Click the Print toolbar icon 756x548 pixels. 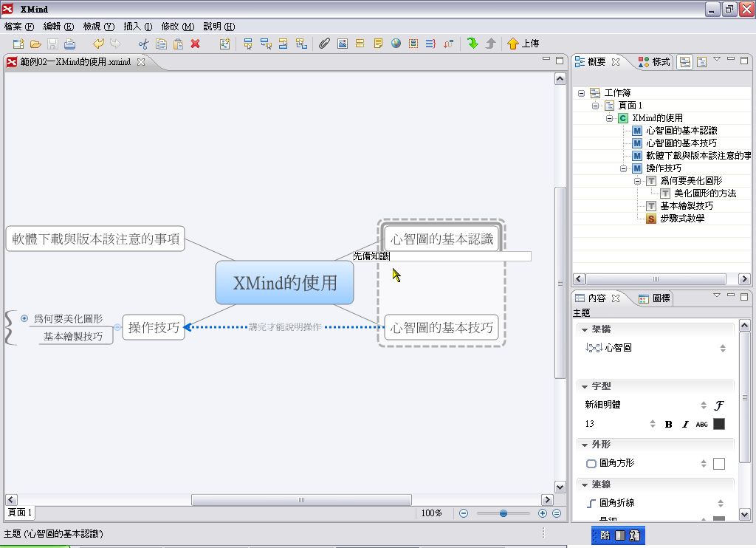70,44
